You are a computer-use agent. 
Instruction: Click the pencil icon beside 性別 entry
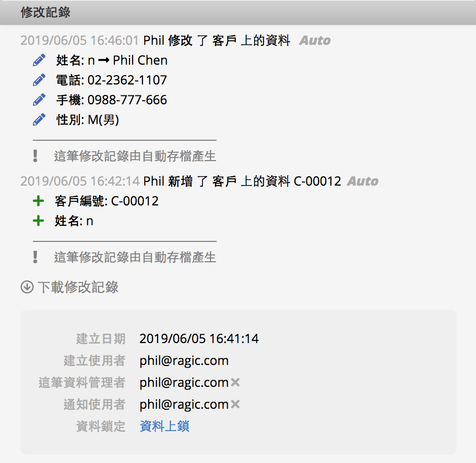click(x=39, y=120)
